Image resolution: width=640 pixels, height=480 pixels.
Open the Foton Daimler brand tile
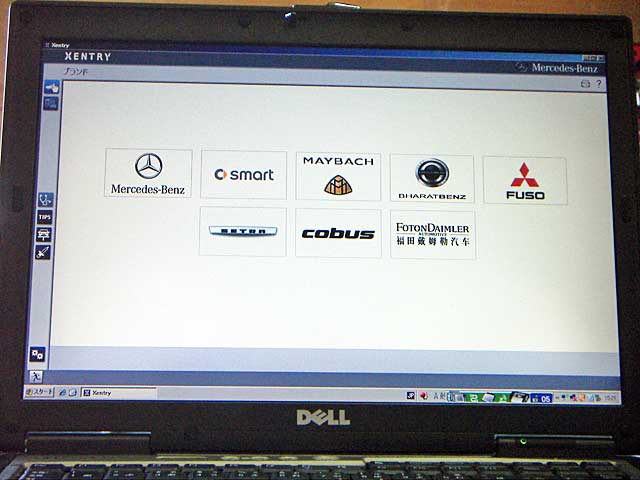click(433, 235)
